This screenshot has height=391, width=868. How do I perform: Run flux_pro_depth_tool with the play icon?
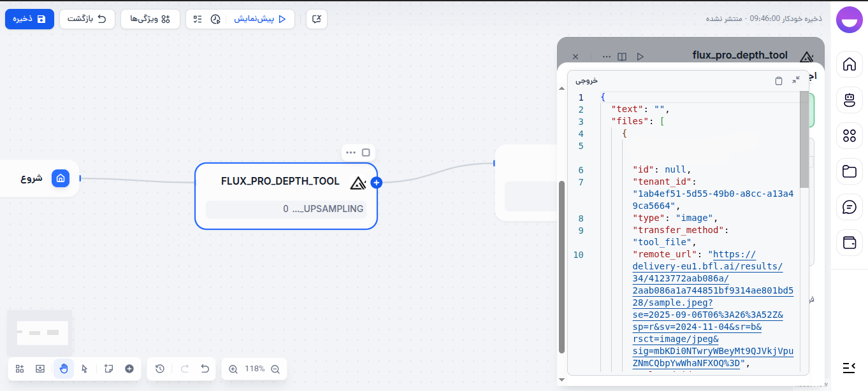pyautogui.click(x=640, y=57)
